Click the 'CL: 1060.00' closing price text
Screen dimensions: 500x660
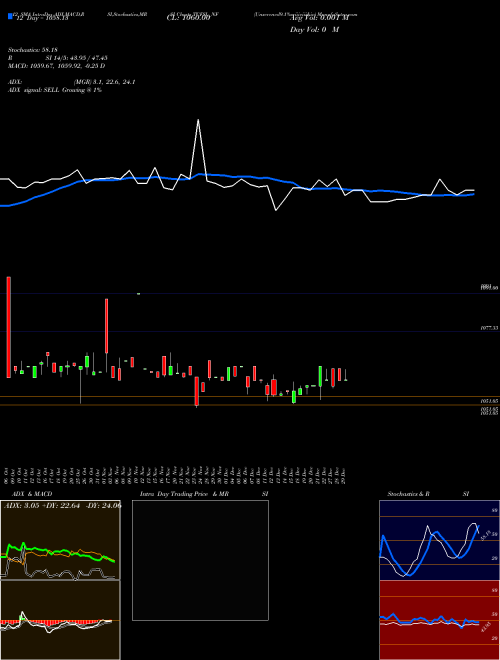(188, 19)
